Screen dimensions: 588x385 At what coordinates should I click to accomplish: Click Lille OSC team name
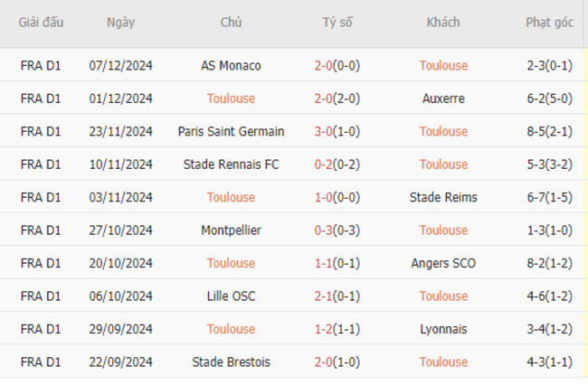click(x=231, y=296)
